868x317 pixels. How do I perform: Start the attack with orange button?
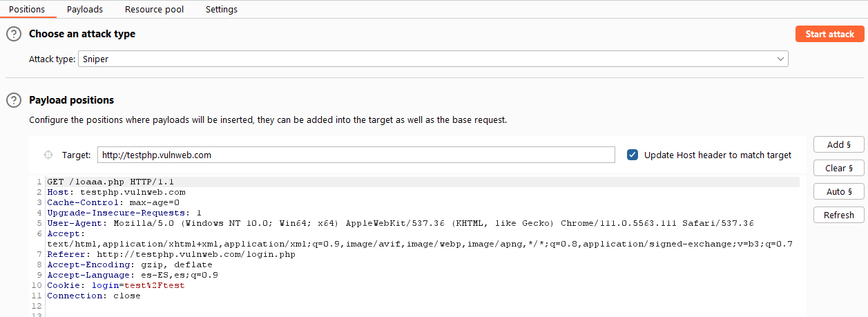[830, 34]
